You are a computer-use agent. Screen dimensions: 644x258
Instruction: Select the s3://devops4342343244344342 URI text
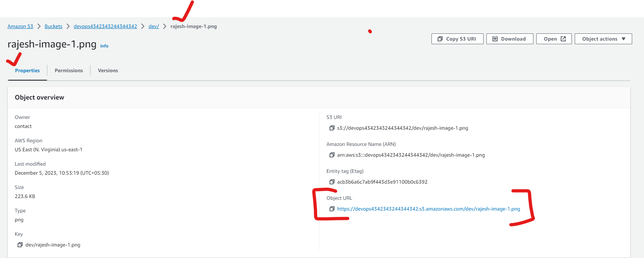click(x=402, y=128)
